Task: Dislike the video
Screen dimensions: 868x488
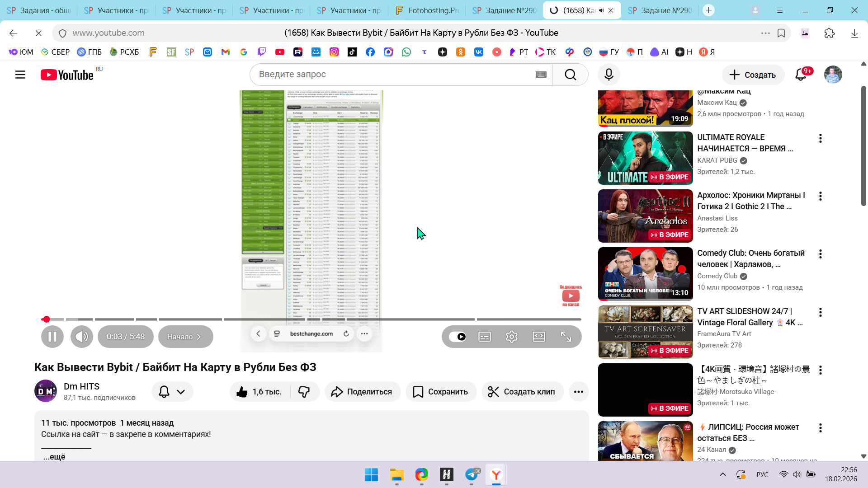Action: pos(304,392)
